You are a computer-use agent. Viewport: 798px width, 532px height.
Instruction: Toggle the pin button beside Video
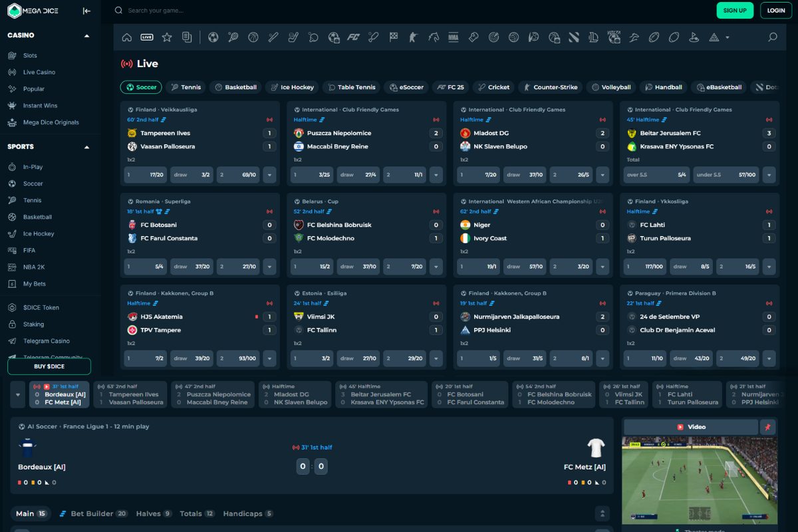[x=768, y=427]
